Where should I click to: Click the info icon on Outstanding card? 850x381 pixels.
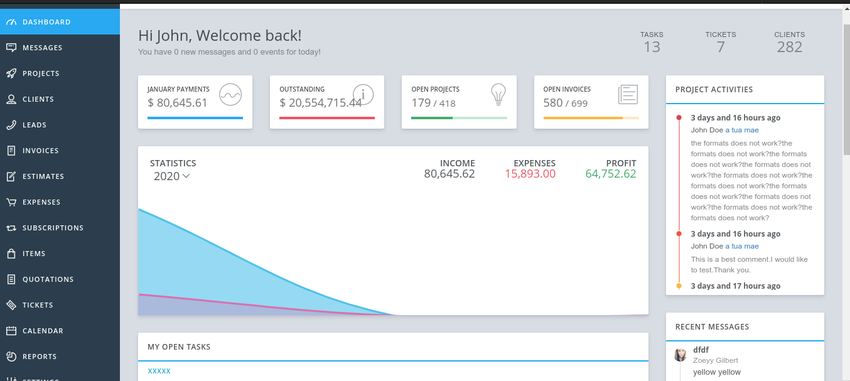pyautogui.click(x=363, y=95)
